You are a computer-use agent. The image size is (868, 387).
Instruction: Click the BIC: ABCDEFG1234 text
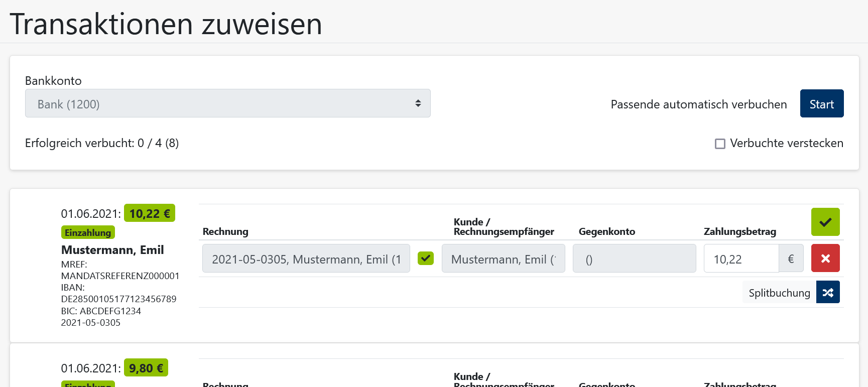point(101,311)
